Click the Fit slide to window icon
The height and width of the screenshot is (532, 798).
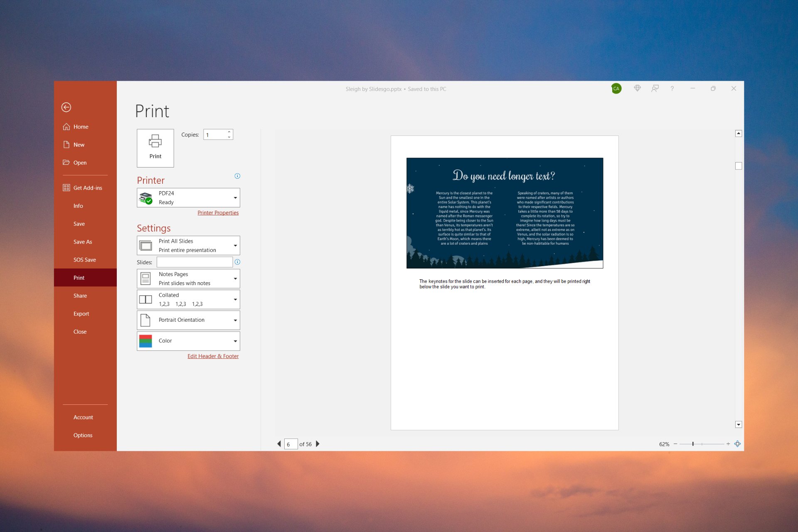[x=738, y=444]
